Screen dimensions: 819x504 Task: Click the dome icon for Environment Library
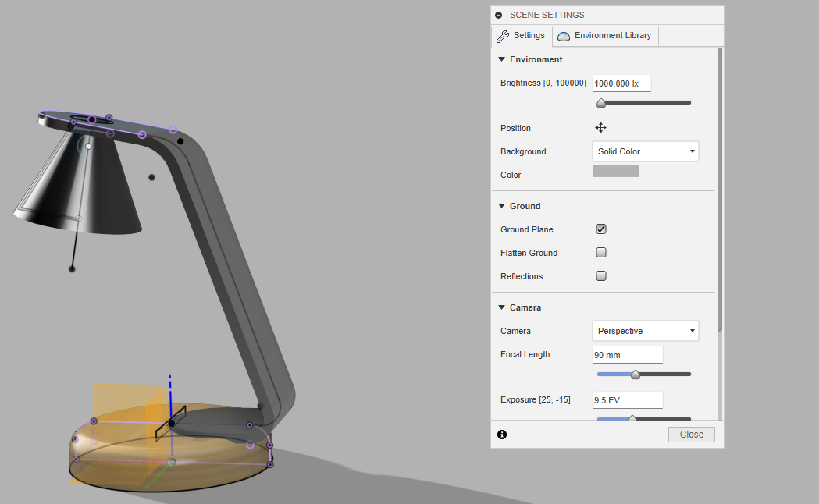coord(564,36)
